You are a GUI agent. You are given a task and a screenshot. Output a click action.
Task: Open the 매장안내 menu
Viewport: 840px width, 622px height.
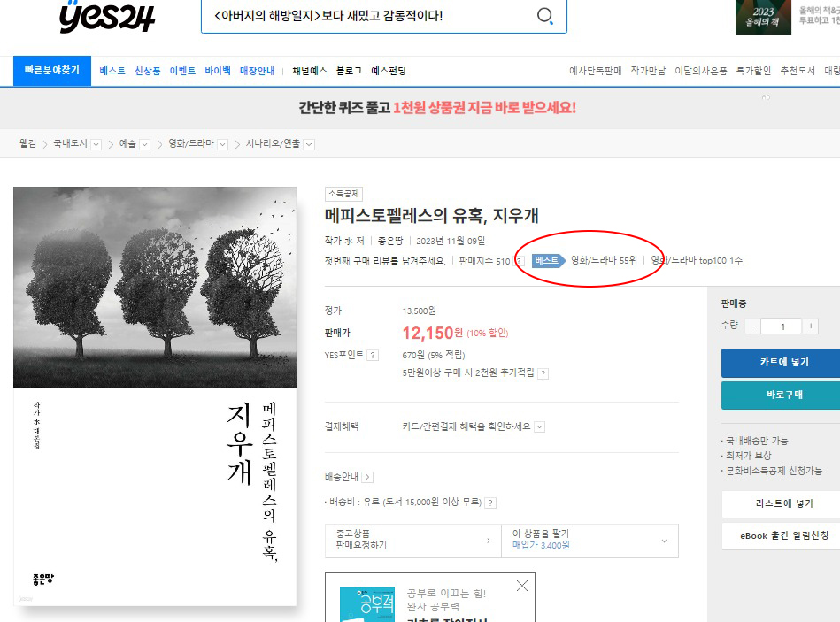tap(258, 71)
